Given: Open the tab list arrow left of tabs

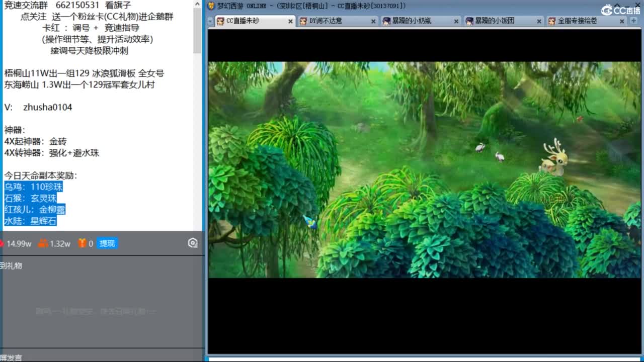Looking at the screenshot, I should pos(210,22).
